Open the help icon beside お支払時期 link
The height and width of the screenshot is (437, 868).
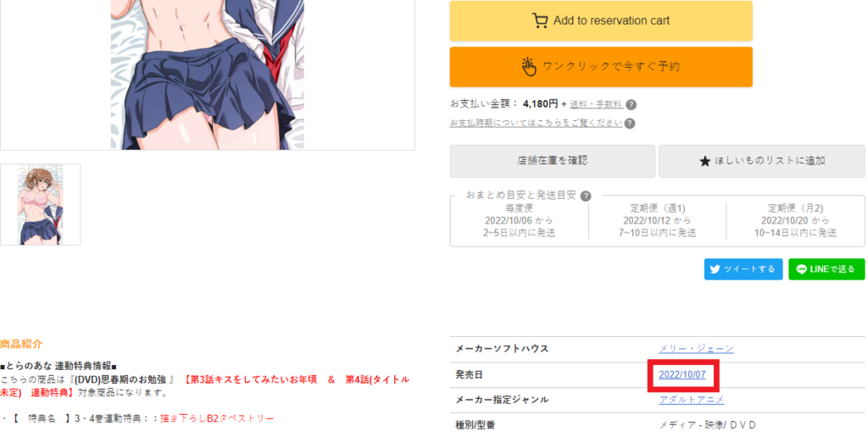click(x=630, y=124)
